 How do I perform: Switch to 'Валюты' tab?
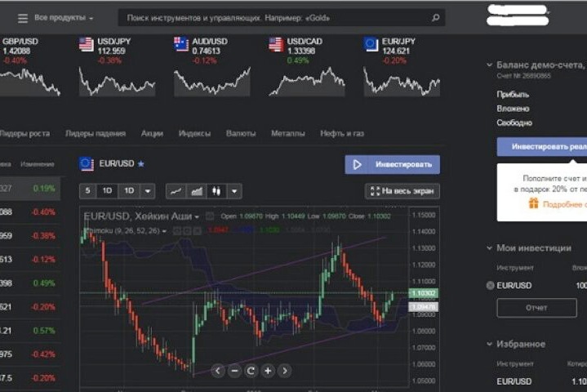point(241,133)
